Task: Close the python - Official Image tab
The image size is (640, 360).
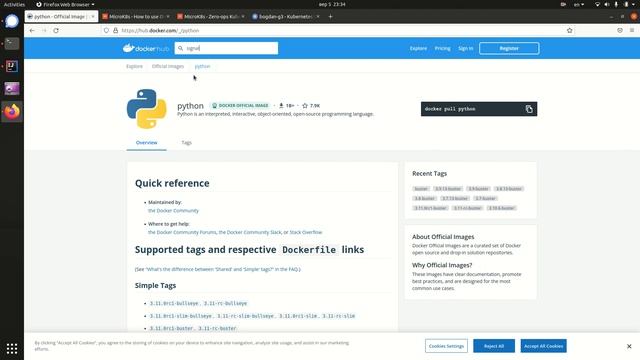Action: click(x=93, y=17)
